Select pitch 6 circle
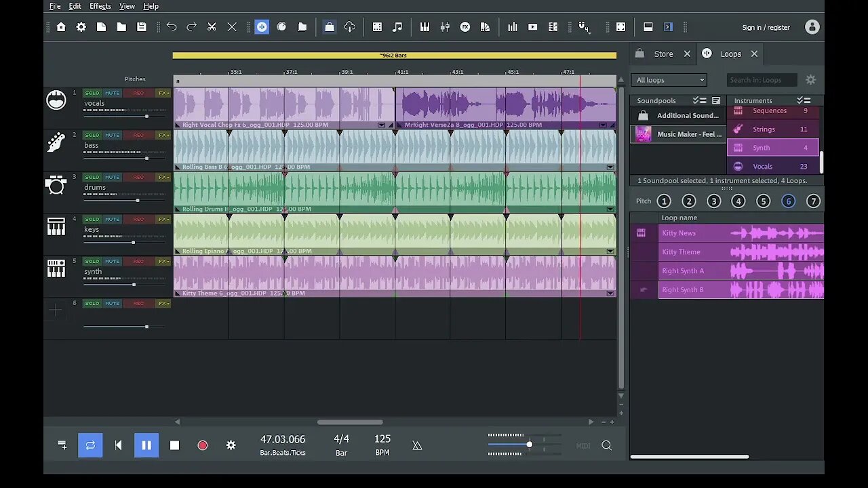This screenshot has width=868, height=488. click(x=788, y=201)
